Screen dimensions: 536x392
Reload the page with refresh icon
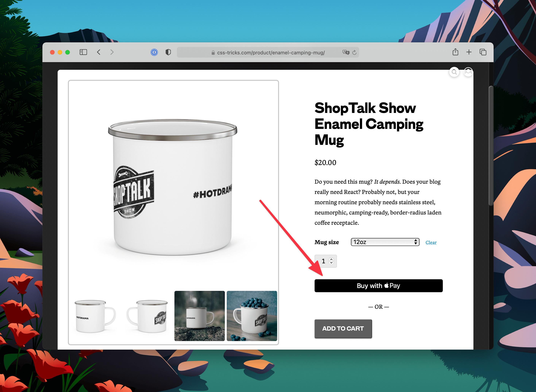pyautogui.click(x=354, y=52)
